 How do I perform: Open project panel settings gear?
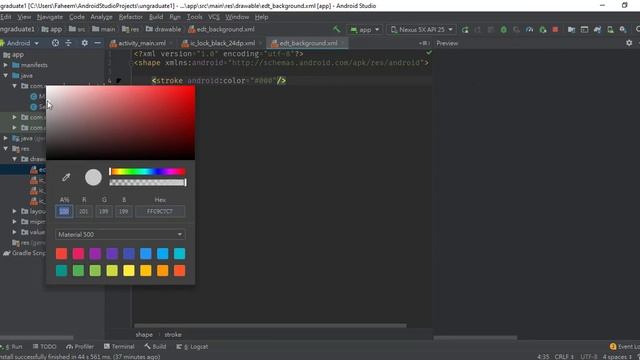pos(84,43)
